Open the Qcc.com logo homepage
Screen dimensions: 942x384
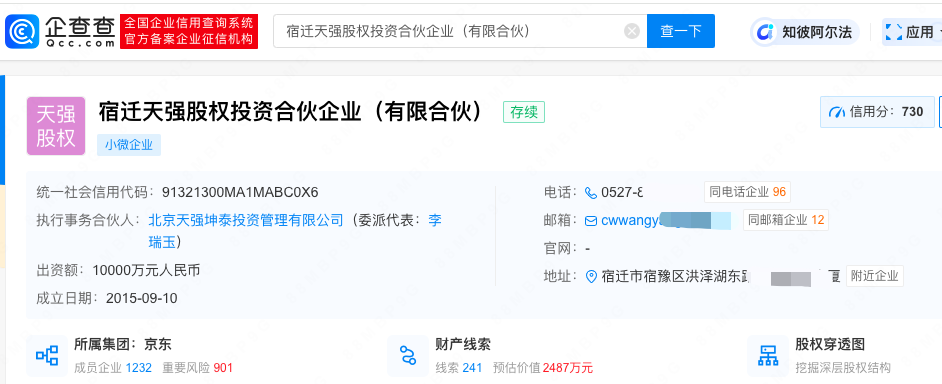[x=60, y=31]
